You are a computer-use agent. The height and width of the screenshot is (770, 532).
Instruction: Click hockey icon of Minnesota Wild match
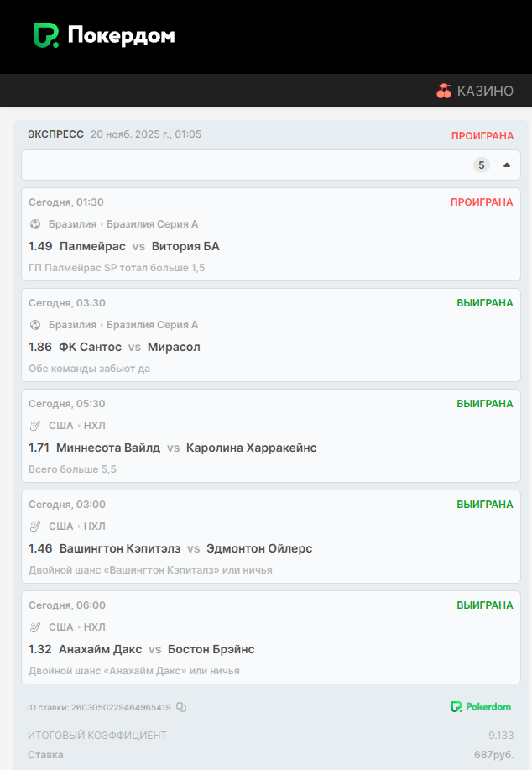point(35,426)
